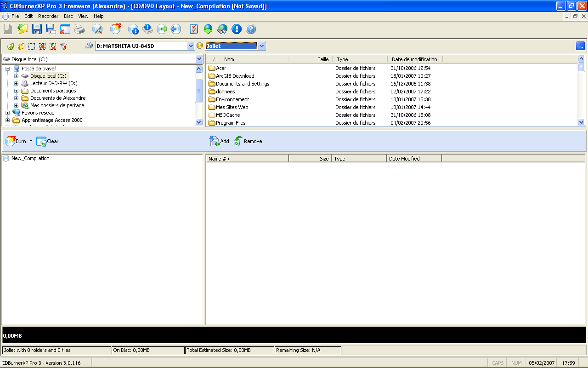Click the globe download update icon
The height and width of the screenshot is (368, 588).
click(x=208, y=29)
